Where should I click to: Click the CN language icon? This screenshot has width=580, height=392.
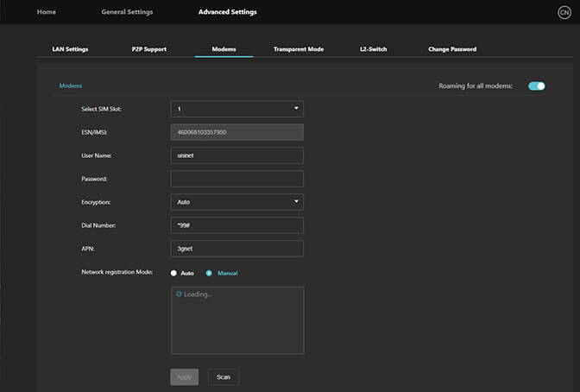click(x=564, y=12)
